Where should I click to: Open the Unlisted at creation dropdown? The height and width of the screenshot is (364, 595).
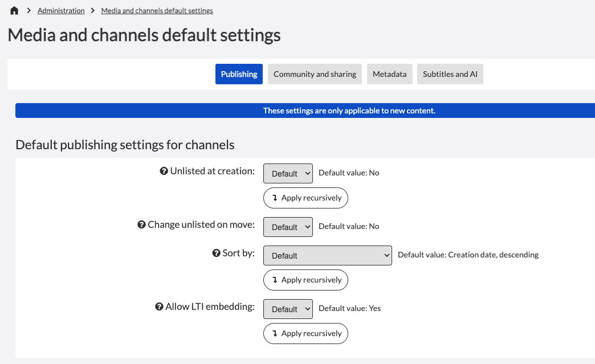[288, 174]
